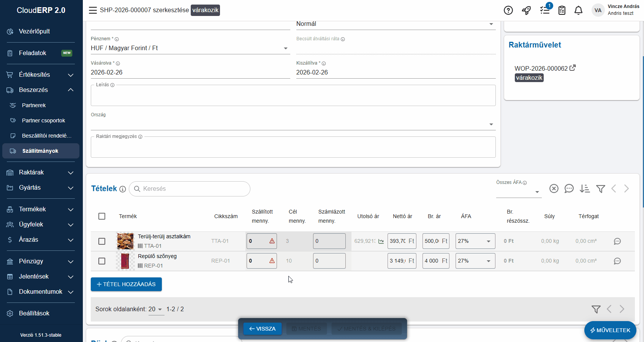The width and height of the screenshot is (644, 342).
Task: Select the Repülő szőnyeg row checkbox
Action: tap(102, 261)
